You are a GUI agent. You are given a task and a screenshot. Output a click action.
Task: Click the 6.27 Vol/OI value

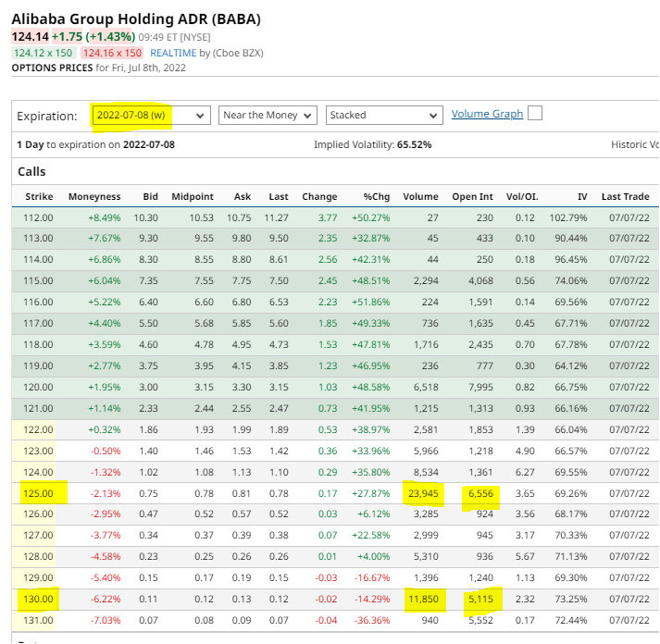pyautogui.click(x=525, y=472)
